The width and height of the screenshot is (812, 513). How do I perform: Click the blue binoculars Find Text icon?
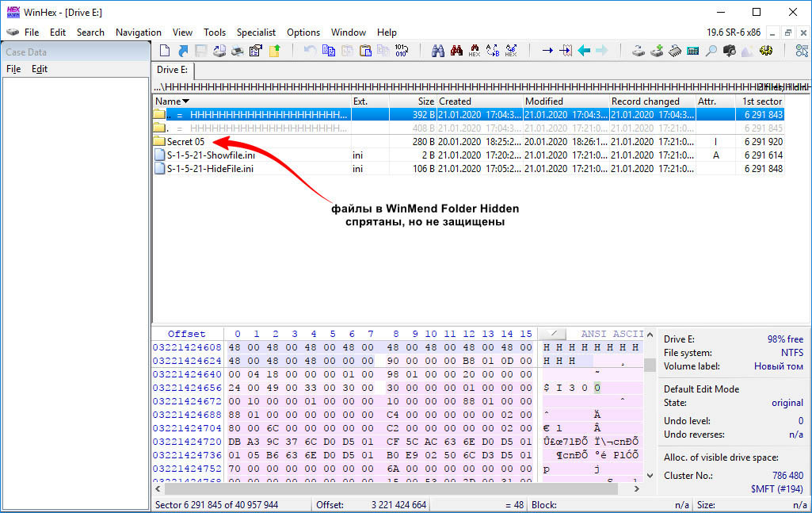[438, 50]
